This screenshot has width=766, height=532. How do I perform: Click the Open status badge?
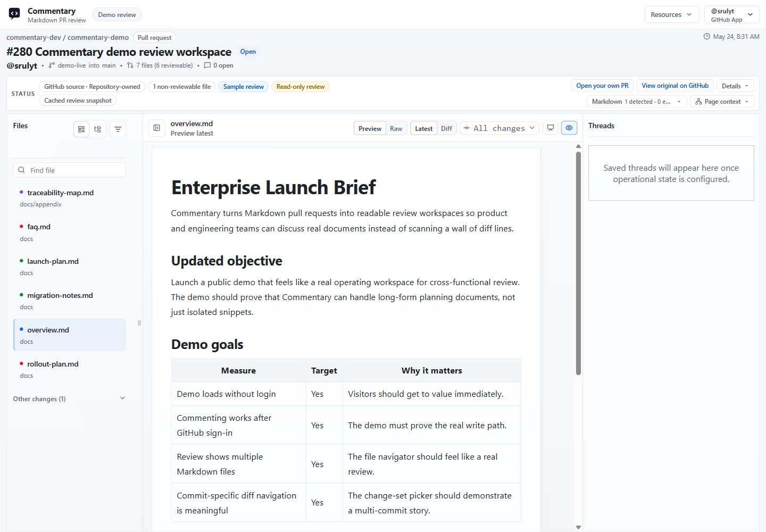(x=248, y=52)
